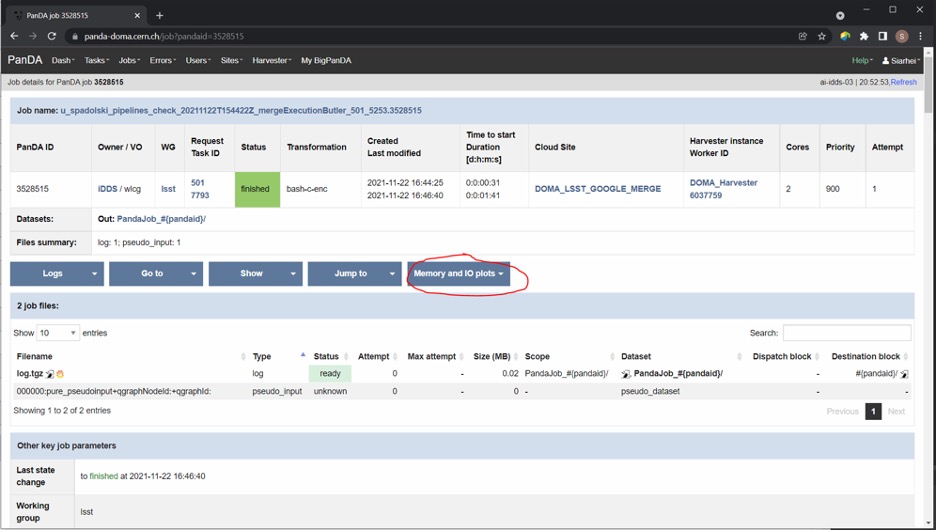
Task: Go to page 1 of table
Action: click(873, 411)
